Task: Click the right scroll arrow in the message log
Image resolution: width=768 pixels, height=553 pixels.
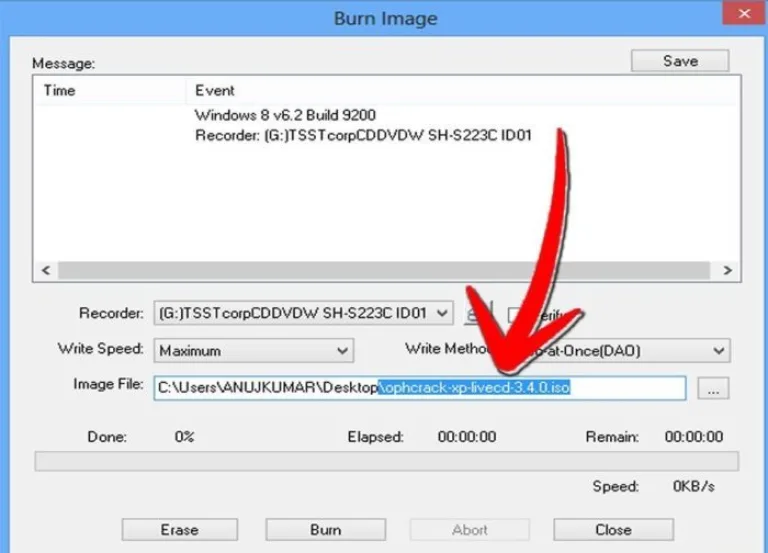Action: click(x=727, y=270)
